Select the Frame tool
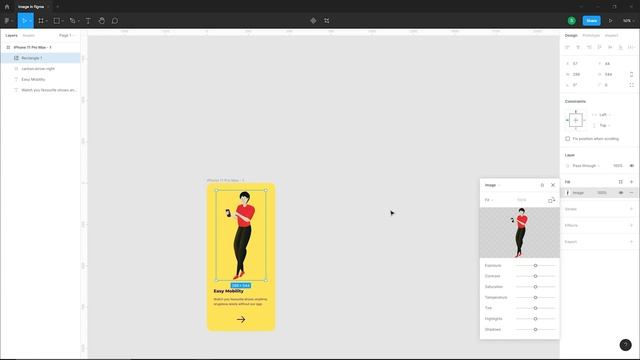The height and width of the screenshot is (360, 640). pyautogui.click(x=41, y=20)
